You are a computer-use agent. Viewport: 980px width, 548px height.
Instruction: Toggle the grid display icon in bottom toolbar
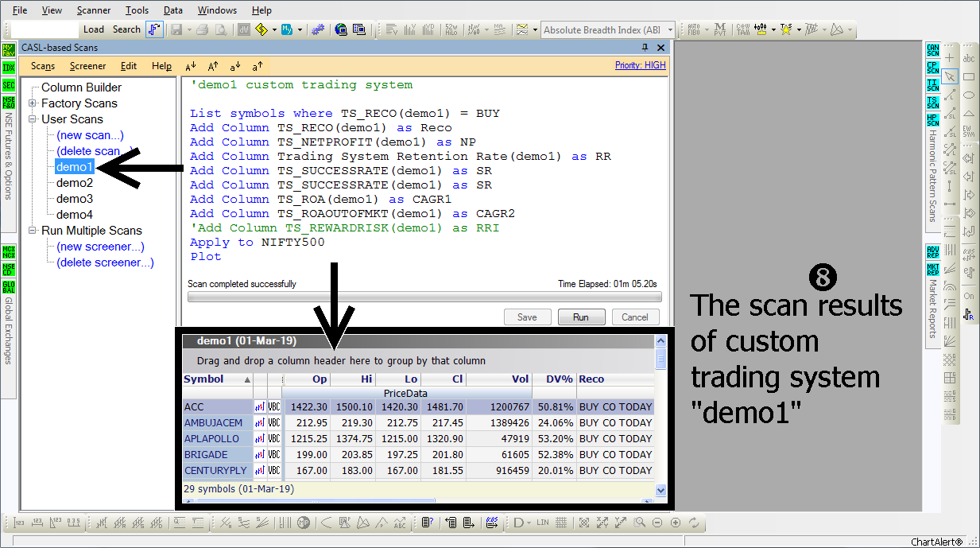point(561,523)
